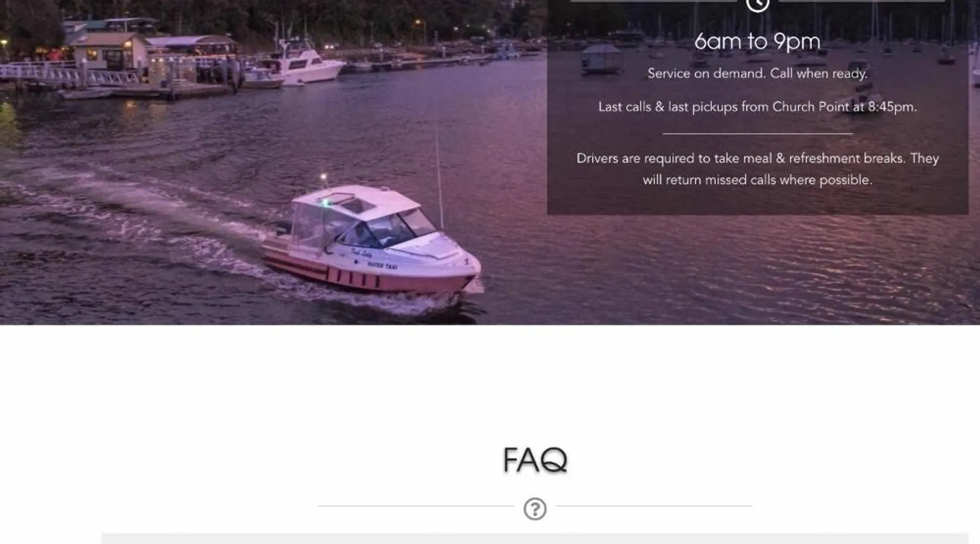Click the horizontal line left of question icon

click(416, 506)
